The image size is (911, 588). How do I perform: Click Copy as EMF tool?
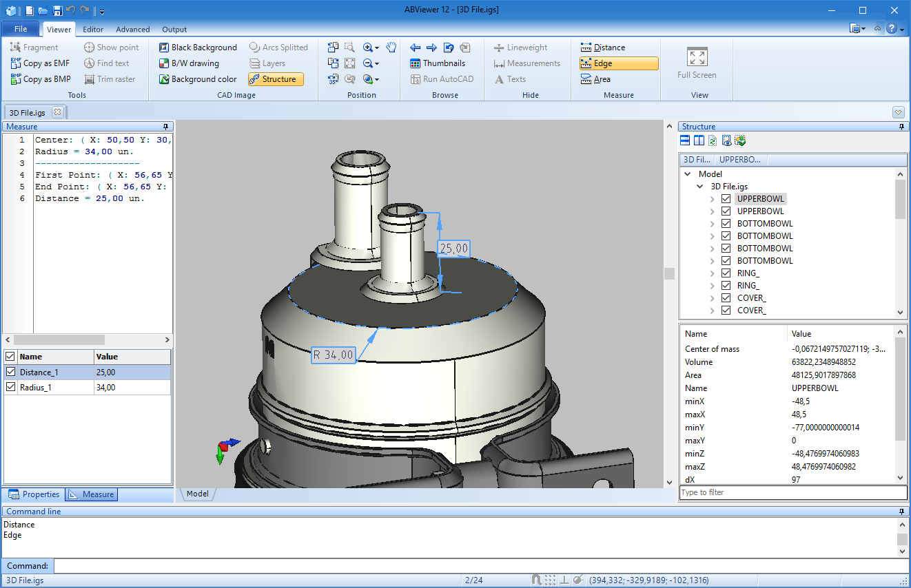(41, 63)
